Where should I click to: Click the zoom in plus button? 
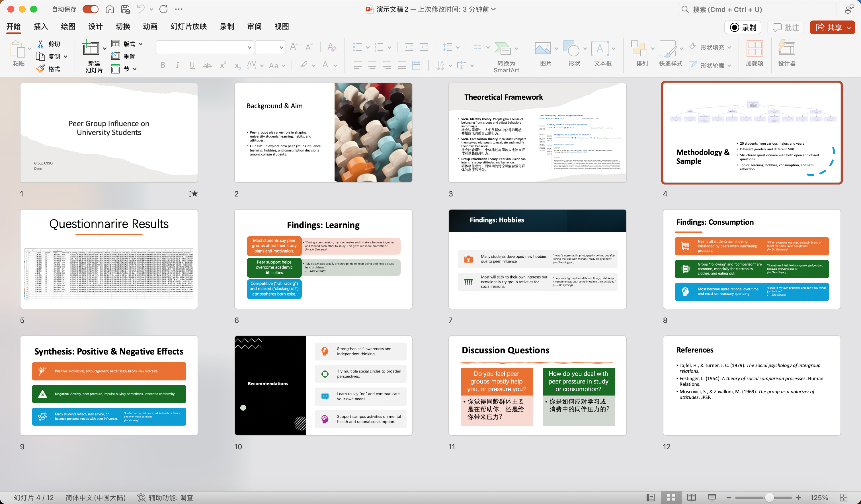coord(798,497)
